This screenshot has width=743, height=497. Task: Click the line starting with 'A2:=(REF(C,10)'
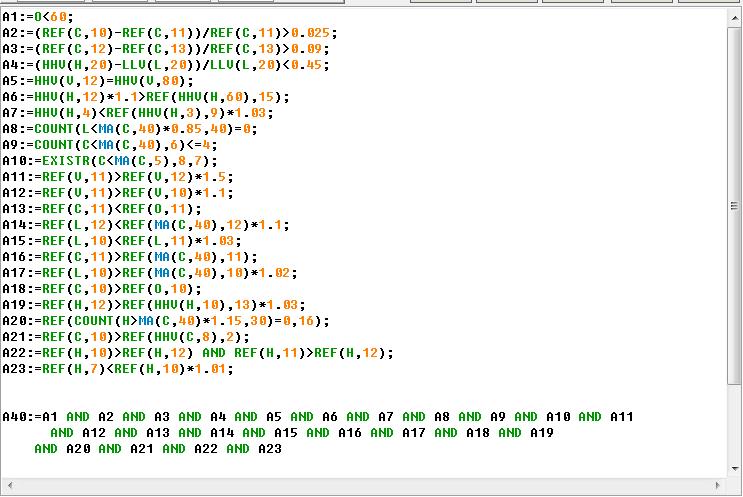click(170, 33)
